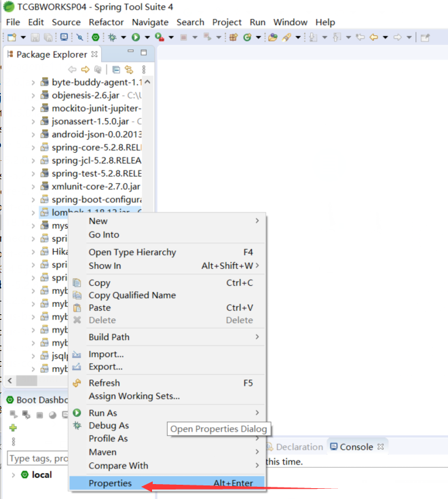Click the New Java Class toolbar icon
The width and height of the screenshot is (448, 499).
tap(247, 37)
